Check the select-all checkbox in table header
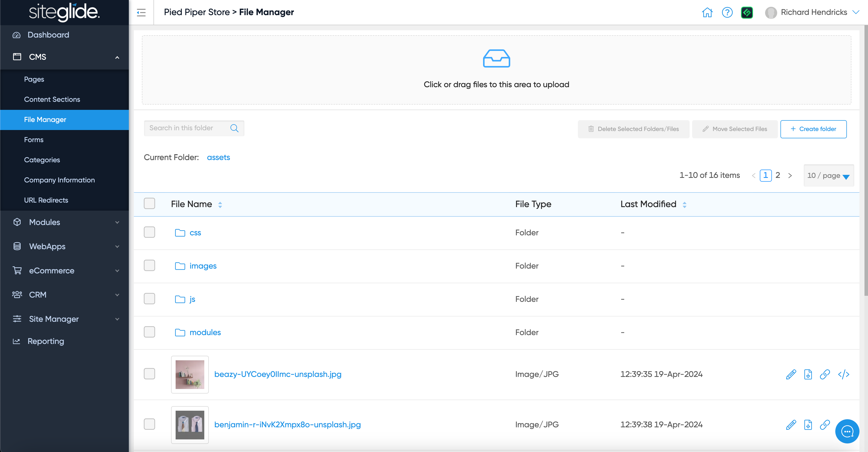The width and height of the screenshot is (868, 452). pyautogui.click(x=149, y=204)
